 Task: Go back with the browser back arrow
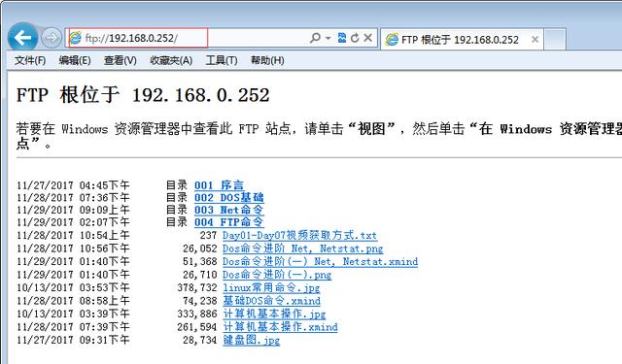coord(22,38)
